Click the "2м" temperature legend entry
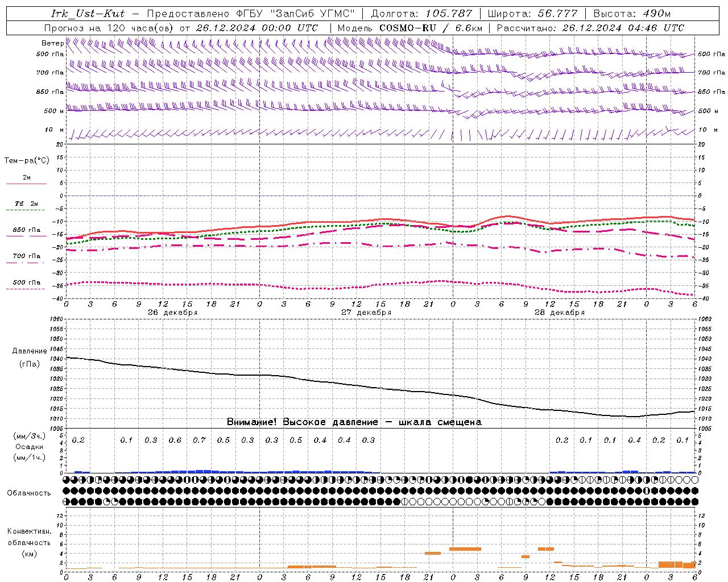This screenshot has width=728, height=582. point(27,178)
